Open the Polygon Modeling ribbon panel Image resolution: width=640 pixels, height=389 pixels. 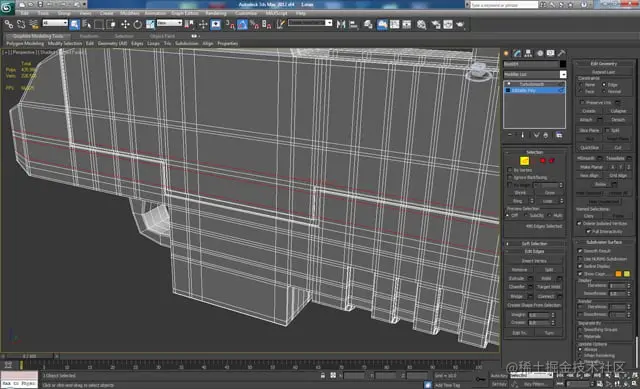tap(25, 43)
